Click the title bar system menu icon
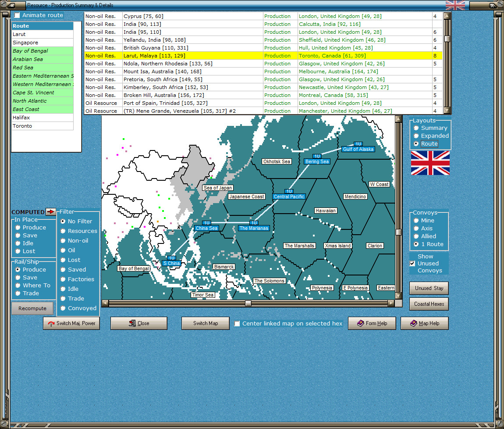Image resolution: width=504 pixels, height=429 pixels. click(11, 5)
